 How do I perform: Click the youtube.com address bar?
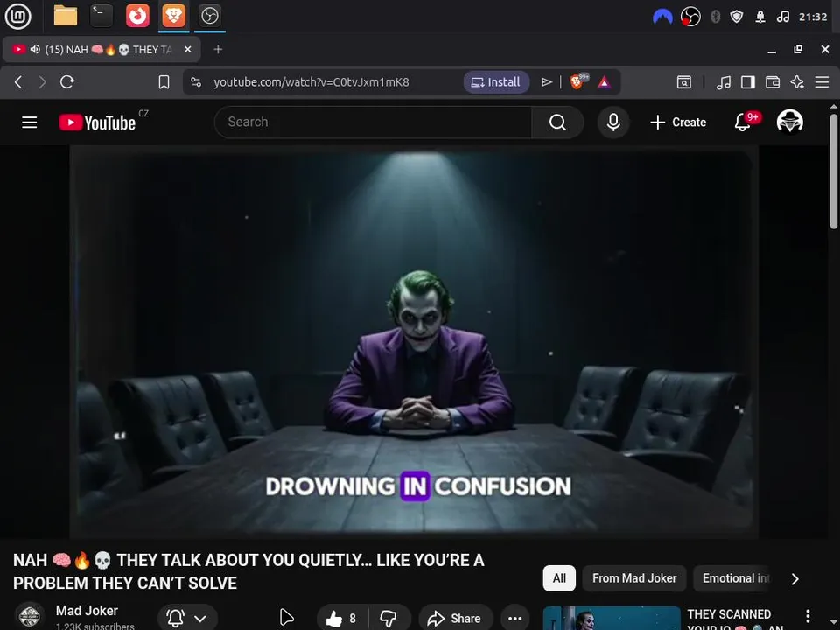(311, 82)
